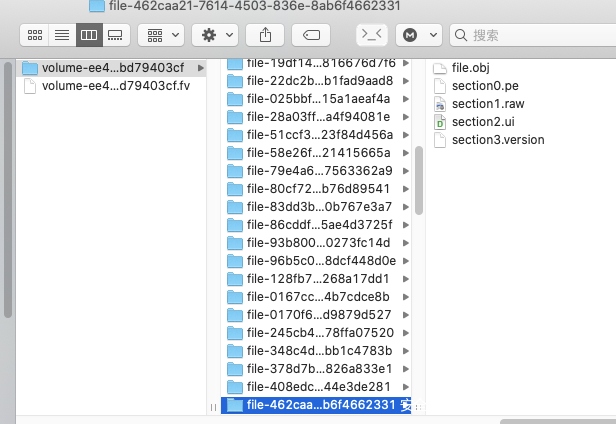
Task: Click the search field
Action: [530, 35]
